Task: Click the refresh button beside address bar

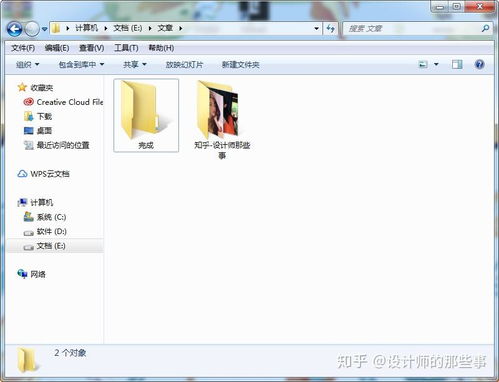Action: tap(330, 29)
